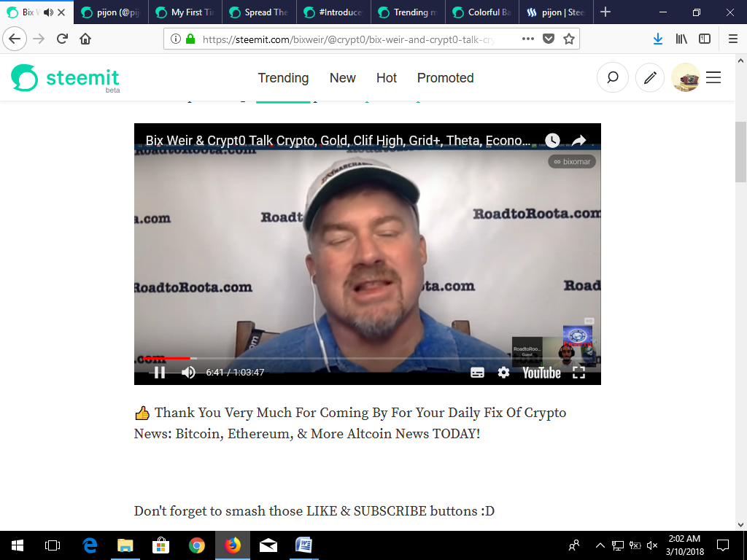Image resolution: width=747 pixels, height=560 pixels.
Task: Open the muted system volume icon
Action: (652, 545)
